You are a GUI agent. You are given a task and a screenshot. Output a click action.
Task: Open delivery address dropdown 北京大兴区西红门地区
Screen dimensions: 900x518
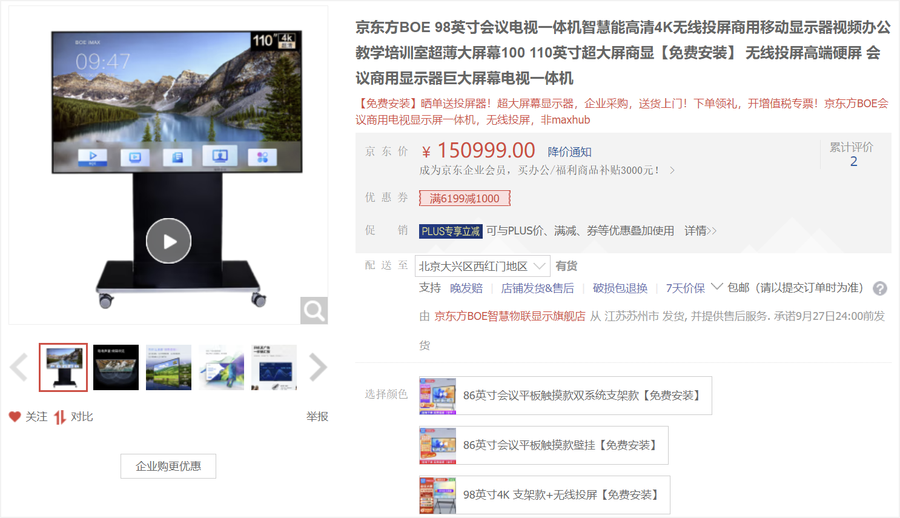pos(483,266)
